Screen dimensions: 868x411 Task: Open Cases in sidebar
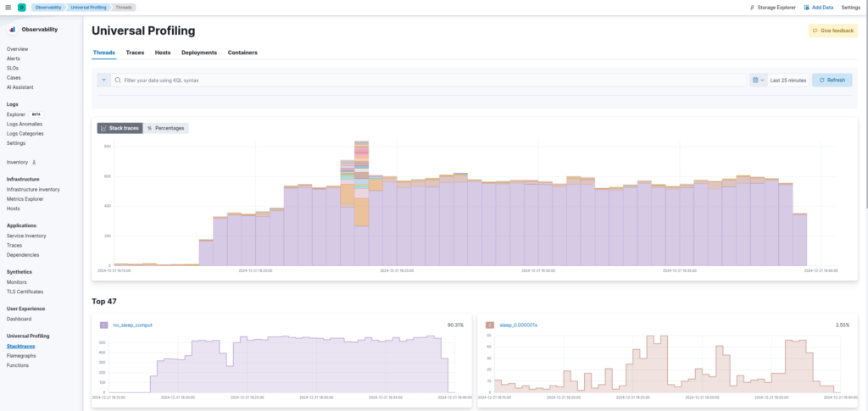coord(14,77)
